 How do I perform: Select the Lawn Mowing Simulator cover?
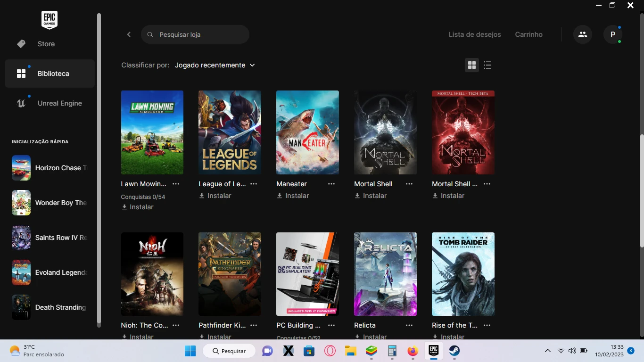coord(152,132)
